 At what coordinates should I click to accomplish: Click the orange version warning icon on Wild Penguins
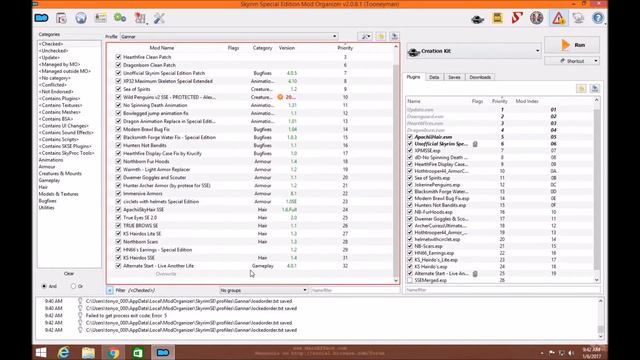click(x=280, y=97)
